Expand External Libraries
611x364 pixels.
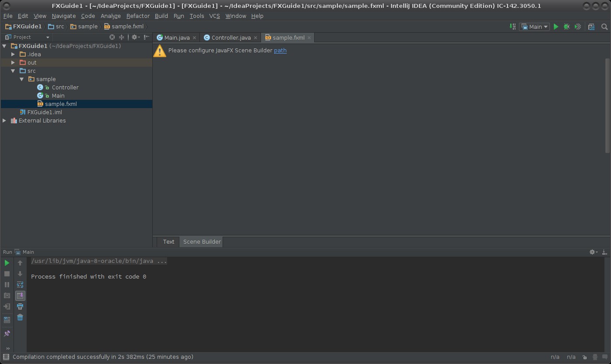[x=4, y=120]
